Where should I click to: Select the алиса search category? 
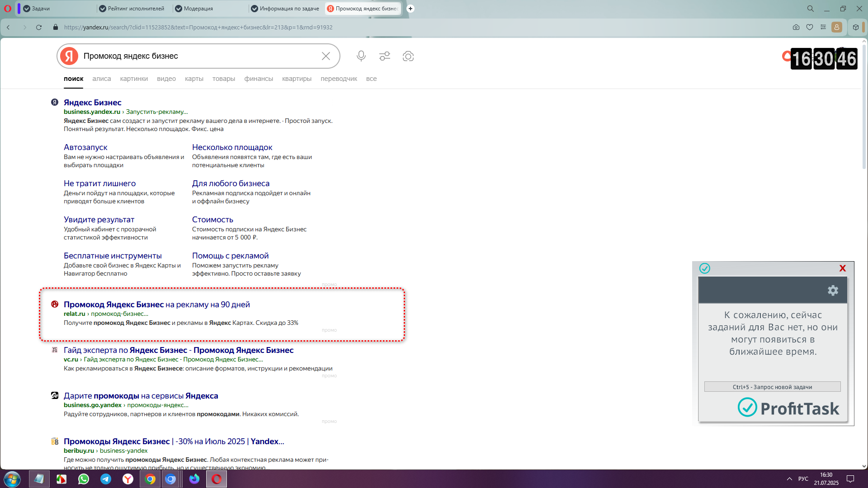tap(102, 79)
